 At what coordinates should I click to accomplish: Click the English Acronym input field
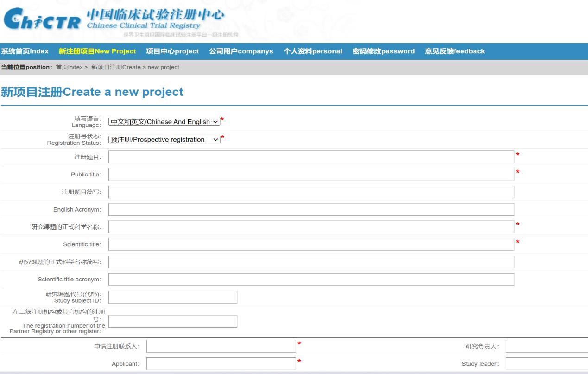[311, 209]
